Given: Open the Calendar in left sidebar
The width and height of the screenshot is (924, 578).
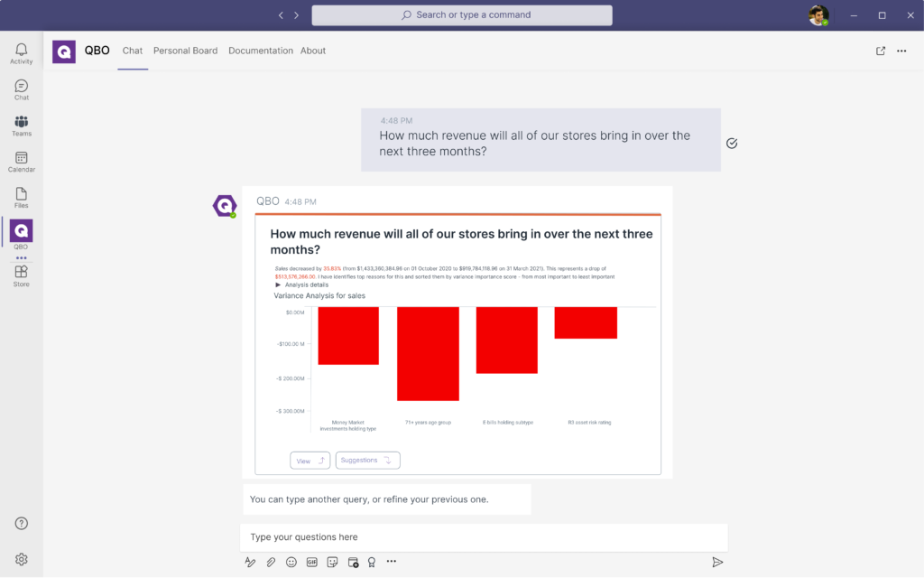Looking at the screenshot, I should [21, 162].
